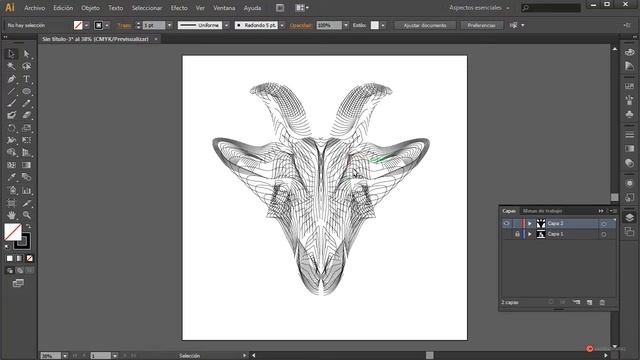Viewport: 640px width, 360px height.
Task: Click the target circle of Capa 2
Action: click(x=604, y=224)
